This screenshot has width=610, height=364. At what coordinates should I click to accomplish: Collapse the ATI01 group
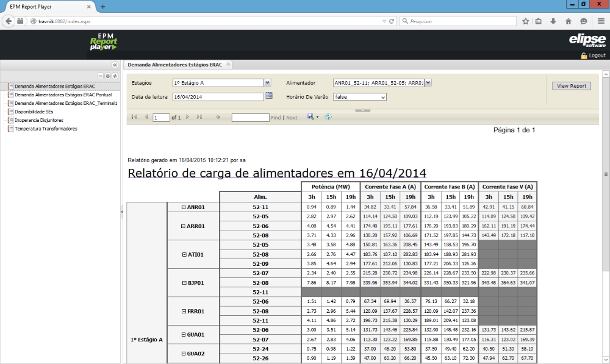(184, 255)
